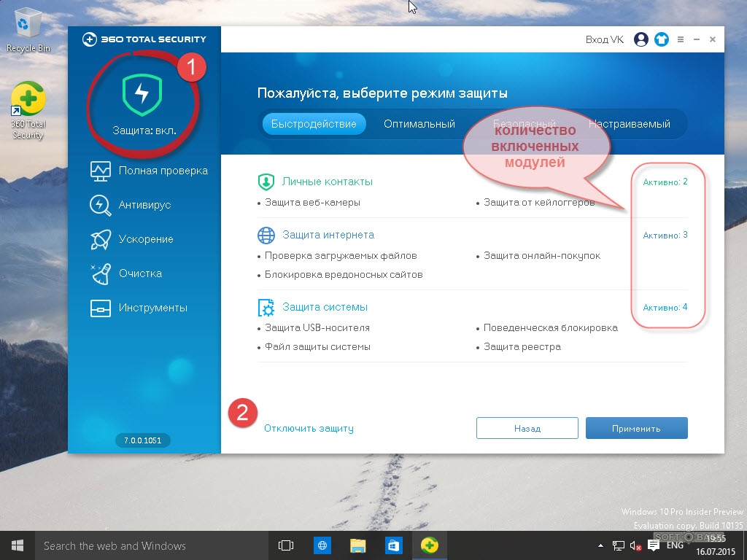The image size is (747, 560).
Task: Switch to Оптимальный protection mode
Action: (419, 124)
